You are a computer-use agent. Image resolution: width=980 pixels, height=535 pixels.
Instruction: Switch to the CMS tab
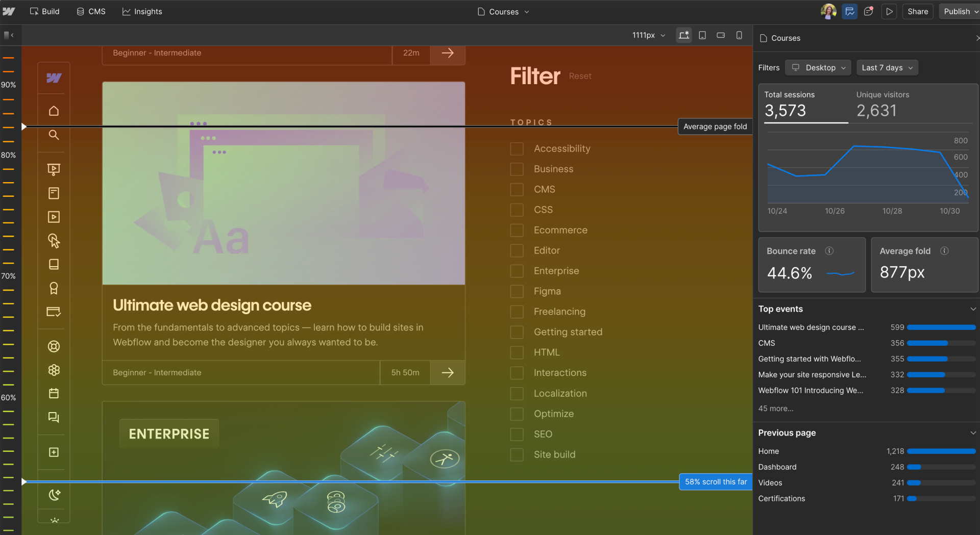click(x=91, y=11)
